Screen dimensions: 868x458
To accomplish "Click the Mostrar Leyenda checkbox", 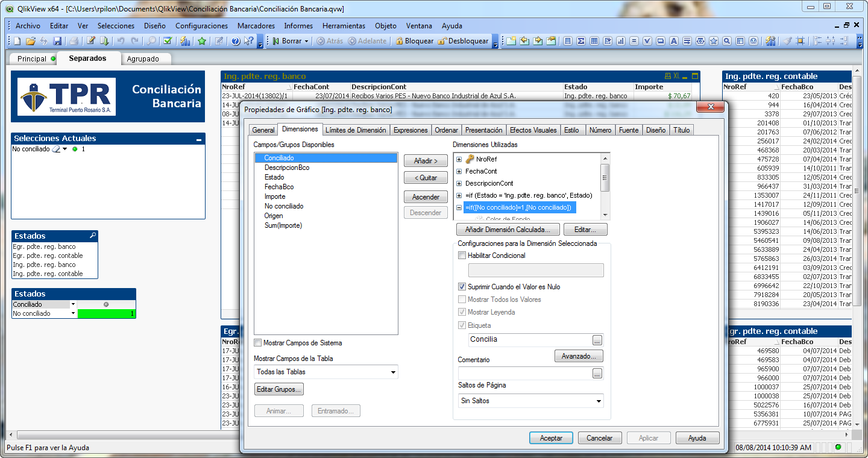I will [462, 312].
